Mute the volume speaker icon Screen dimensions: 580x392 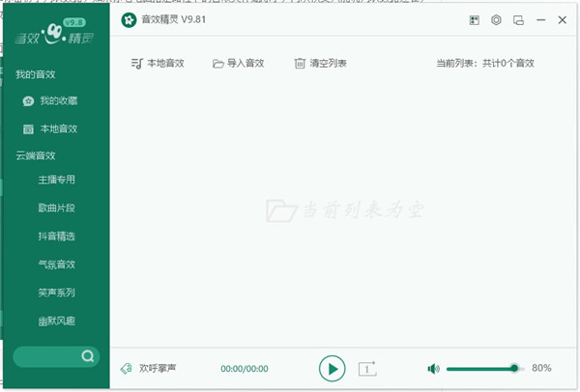433,368
